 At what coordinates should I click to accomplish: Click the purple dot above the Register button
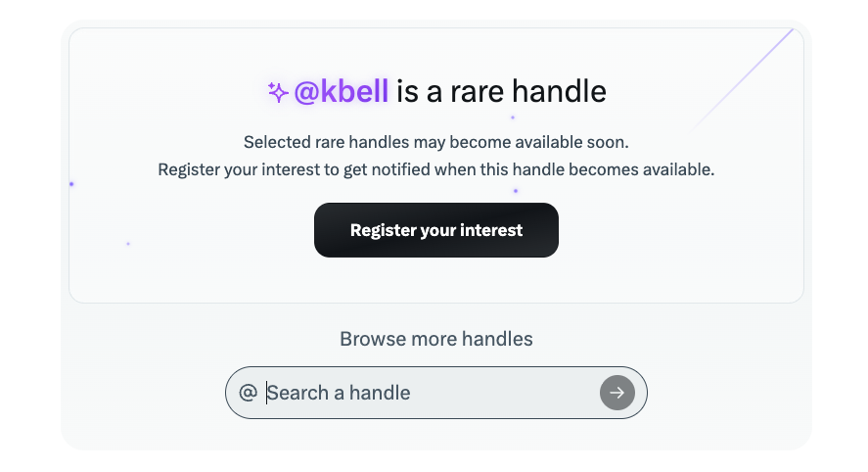pos(516,191)
